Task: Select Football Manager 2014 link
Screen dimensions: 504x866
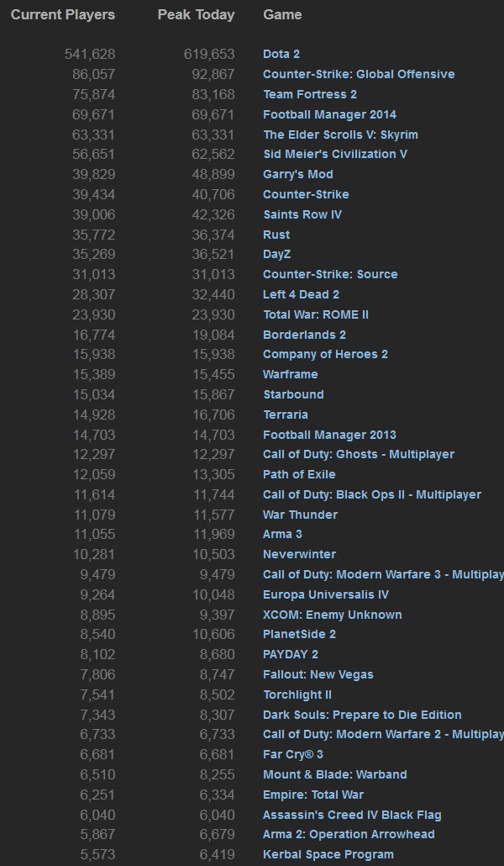Action: coord(329,114)
